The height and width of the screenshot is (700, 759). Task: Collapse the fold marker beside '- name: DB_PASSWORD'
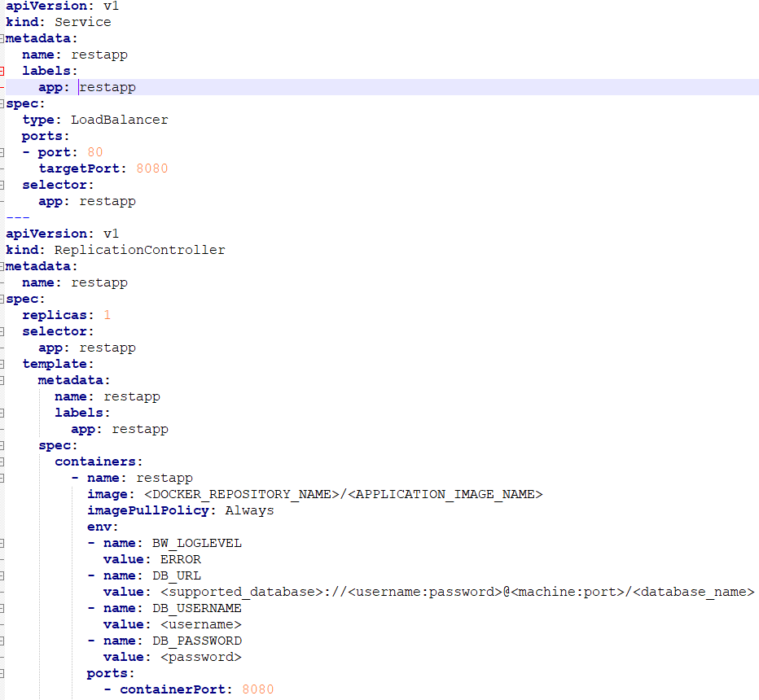(2, 641)
